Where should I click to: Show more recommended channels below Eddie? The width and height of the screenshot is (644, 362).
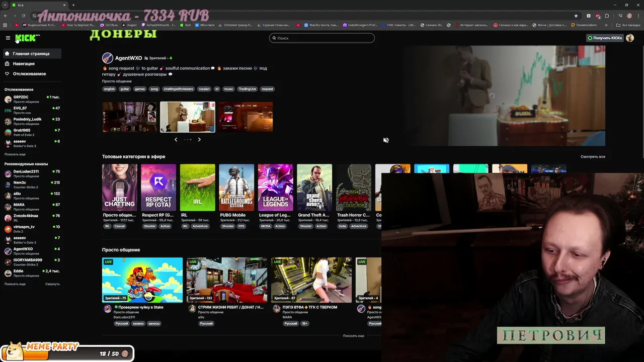coord(15,284)
